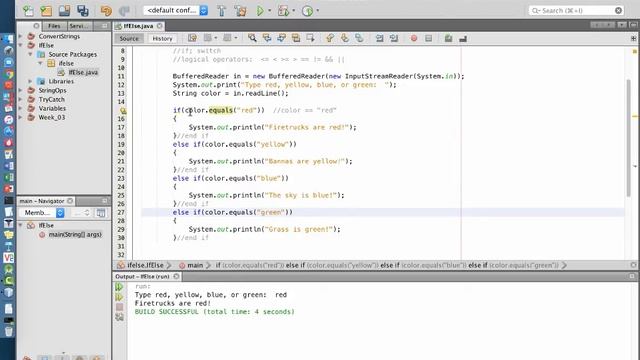The height and width of the screenshot is (360, 640).
Task: Click the greyed Redo arrow icon
Action: tap(124, 11)
